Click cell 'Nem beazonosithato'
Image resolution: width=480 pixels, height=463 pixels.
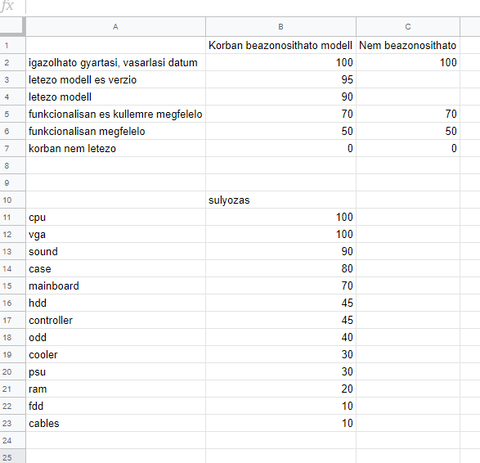pos(408,45)
